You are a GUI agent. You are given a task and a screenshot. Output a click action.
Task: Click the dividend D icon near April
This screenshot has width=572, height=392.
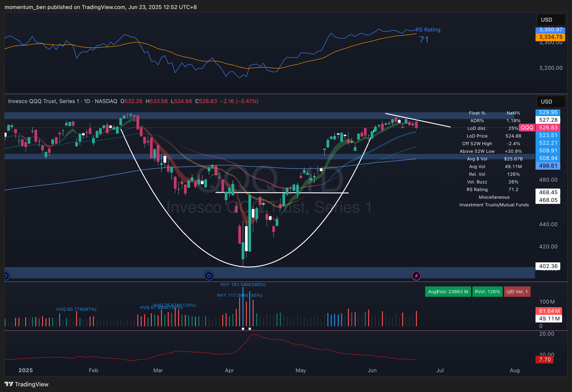209,276
